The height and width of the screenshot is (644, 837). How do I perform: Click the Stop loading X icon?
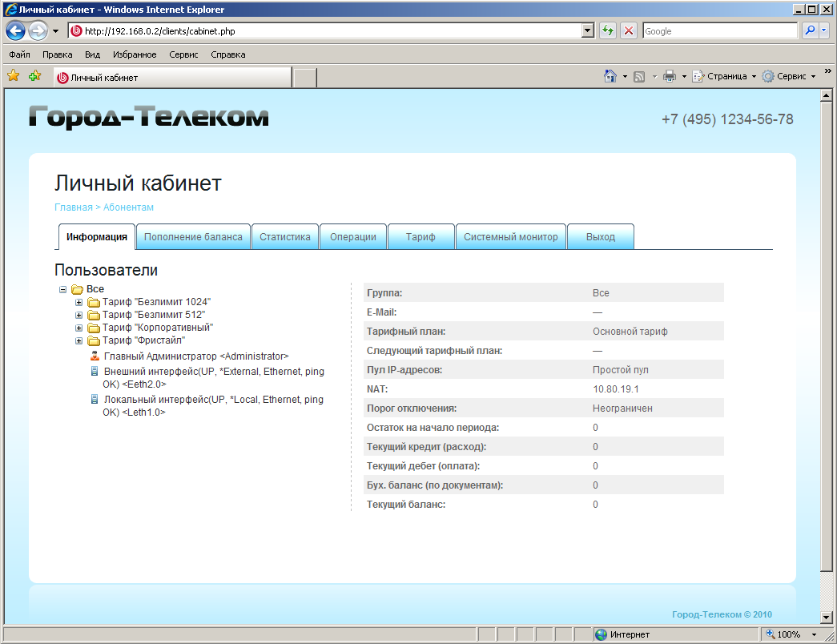click(629, 31)
